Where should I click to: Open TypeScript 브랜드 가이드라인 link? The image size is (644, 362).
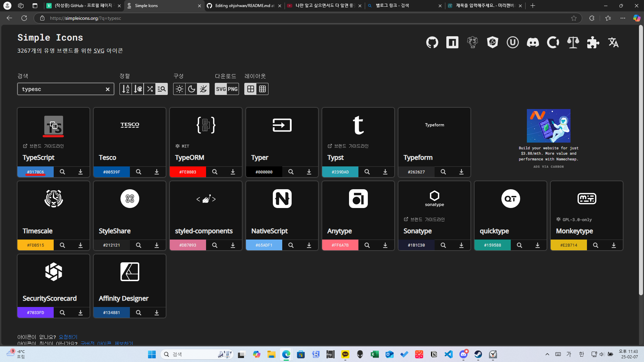[43, 146]
